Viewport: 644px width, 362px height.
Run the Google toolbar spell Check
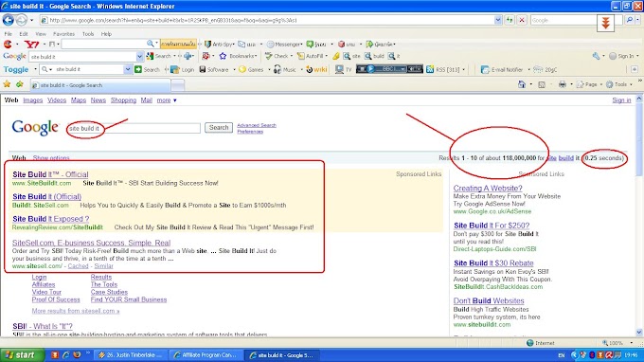click(x=277, y=56)
